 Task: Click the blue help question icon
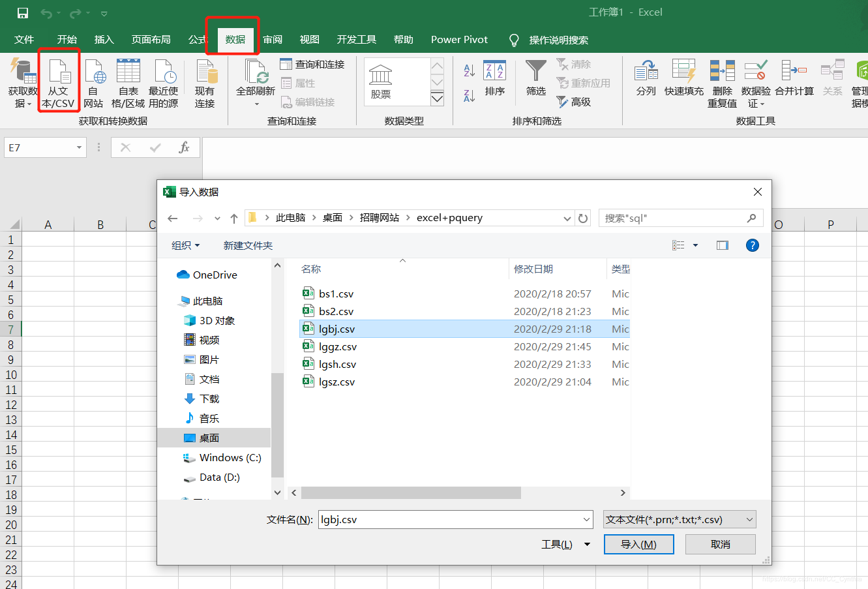[x=752, y=245]
